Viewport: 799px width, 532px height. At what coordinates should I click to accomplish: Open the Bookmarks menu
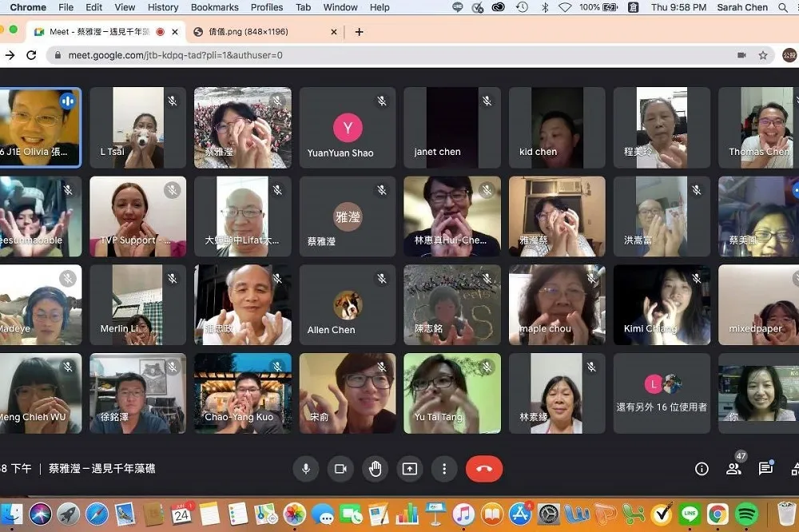pyautogui.click(x=214, y=7)
